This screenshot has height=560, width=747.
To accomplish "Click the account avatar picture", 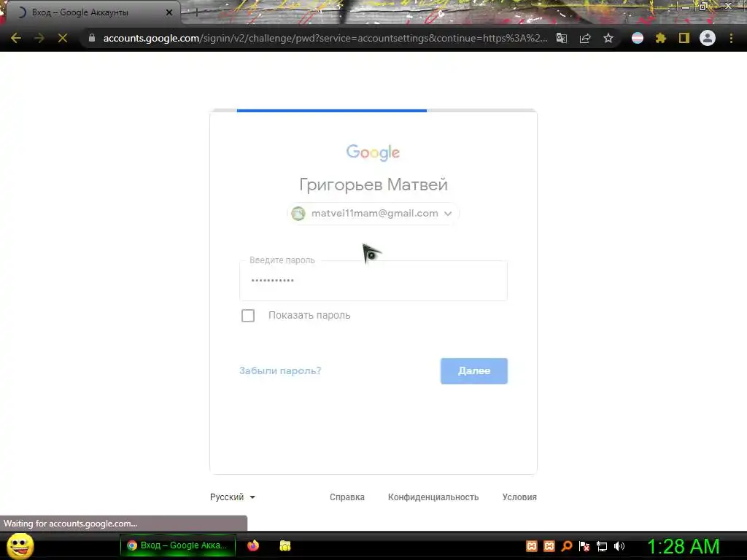I will [x=298, y=214].
